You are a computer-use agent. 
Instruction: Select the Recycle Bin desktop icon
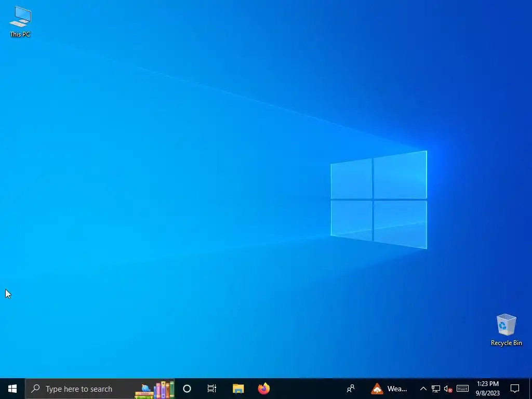506,330
